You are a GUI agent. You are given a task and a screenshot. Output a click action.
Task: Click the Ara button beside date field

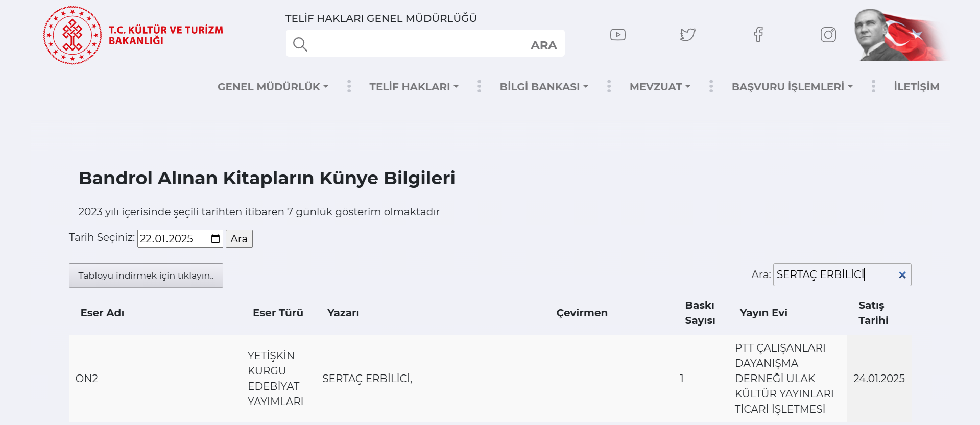click(x=239, y=239)
